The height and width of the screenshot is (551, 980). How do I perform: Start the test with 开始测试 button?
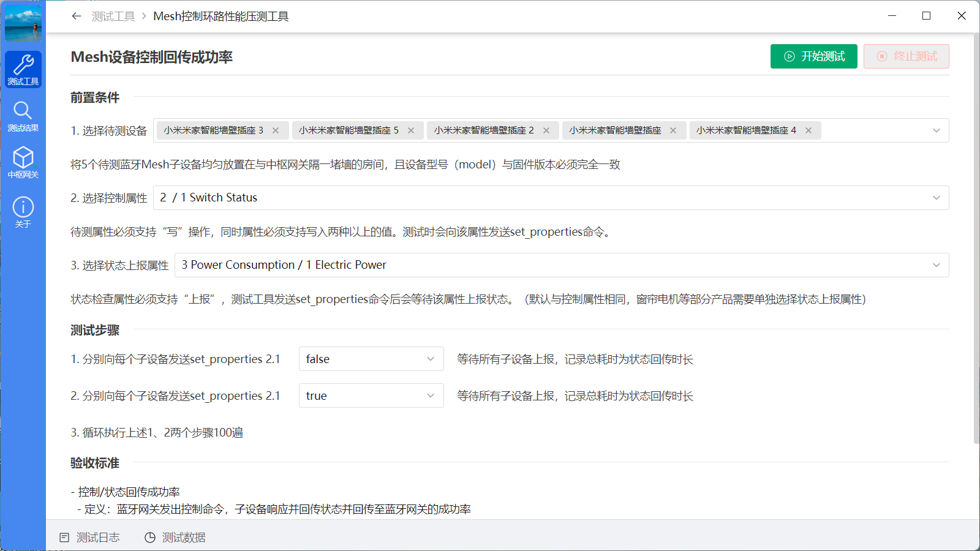click(813, 56)
